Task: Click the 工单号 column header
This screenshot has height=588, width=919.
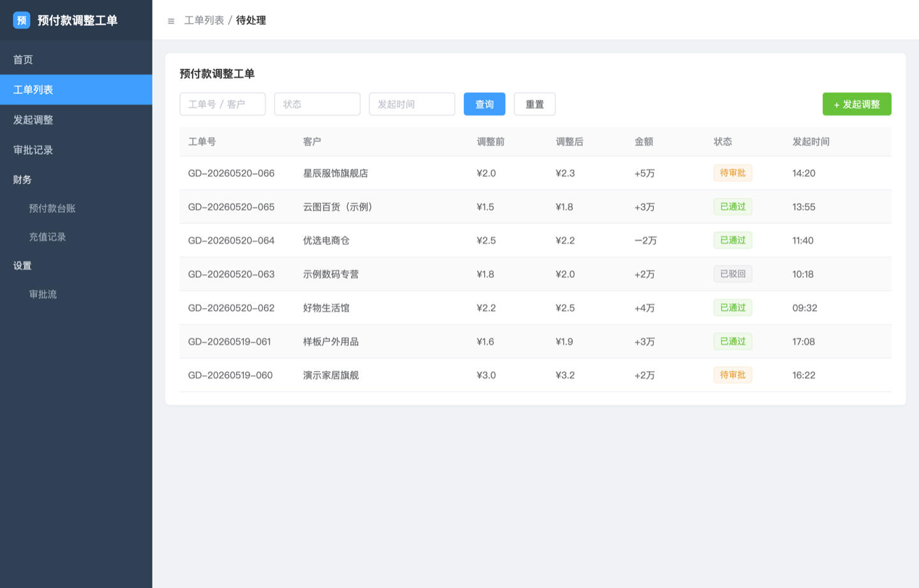Action: (202, 142)
